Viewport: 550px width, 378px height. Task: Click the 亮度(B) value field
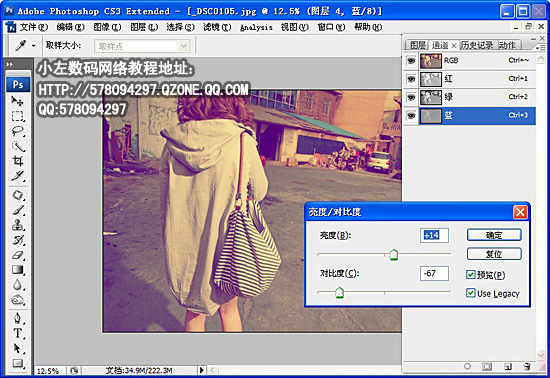pos(434,235)
